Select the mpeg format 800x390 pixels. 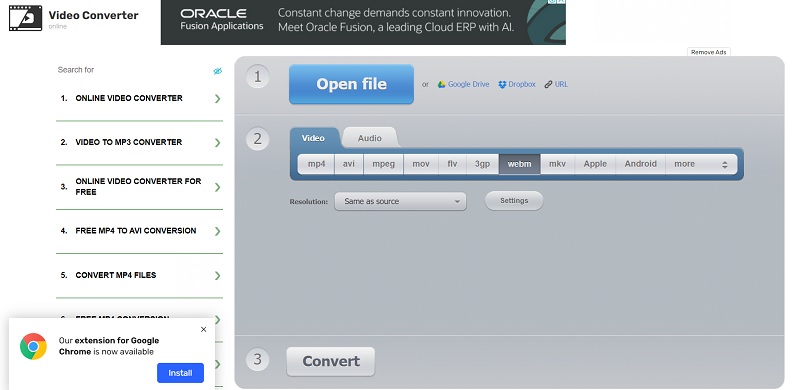[x=384, y=164]
